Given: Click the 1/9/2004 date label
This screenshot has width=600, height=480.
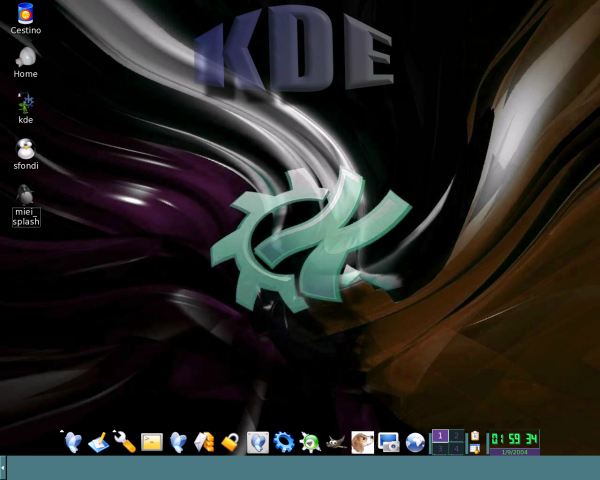Looking at the screenshot, I should tap(515, 452).
